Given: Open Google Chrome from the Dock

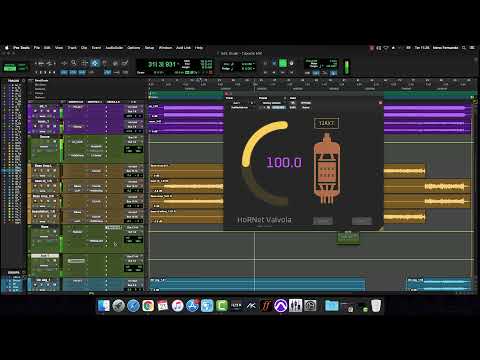Looking at the screenshot, I should 148,305.
